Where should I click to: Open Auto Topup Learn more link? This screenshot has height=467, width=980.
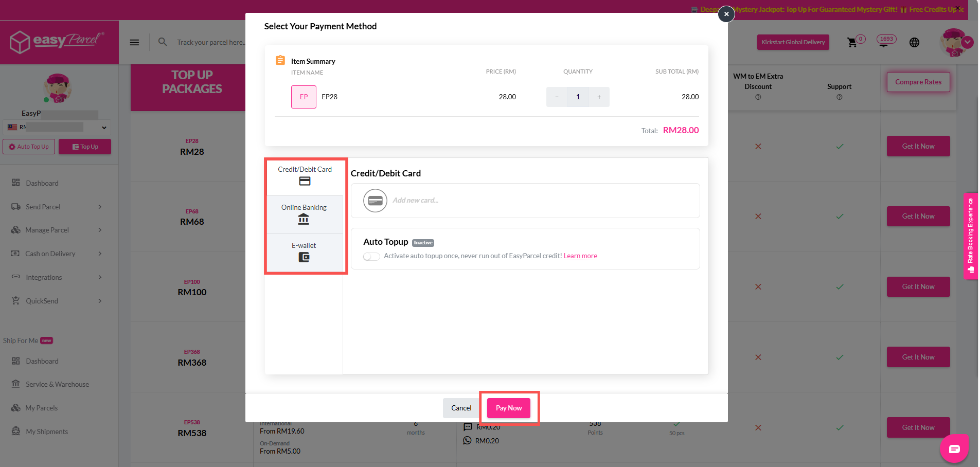pos(580,256)
